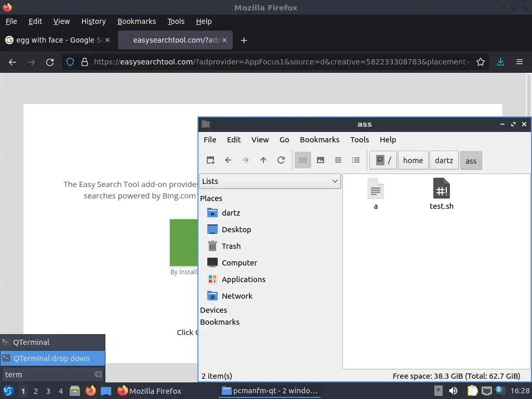The image size is (532, 399).
Task: Switch to virtual desktop 2
Action: click(36, 391)
